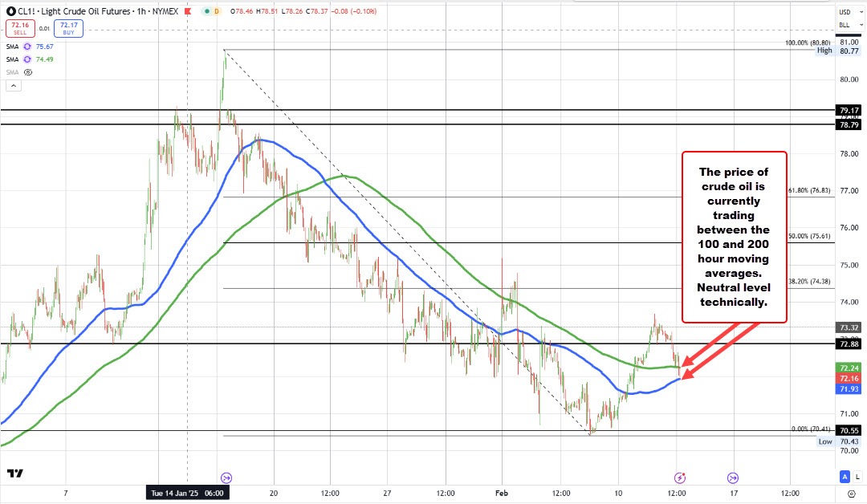867x504 pixels.
Task: Click the High 80.77 price label
Action: (x=837, y=51)
